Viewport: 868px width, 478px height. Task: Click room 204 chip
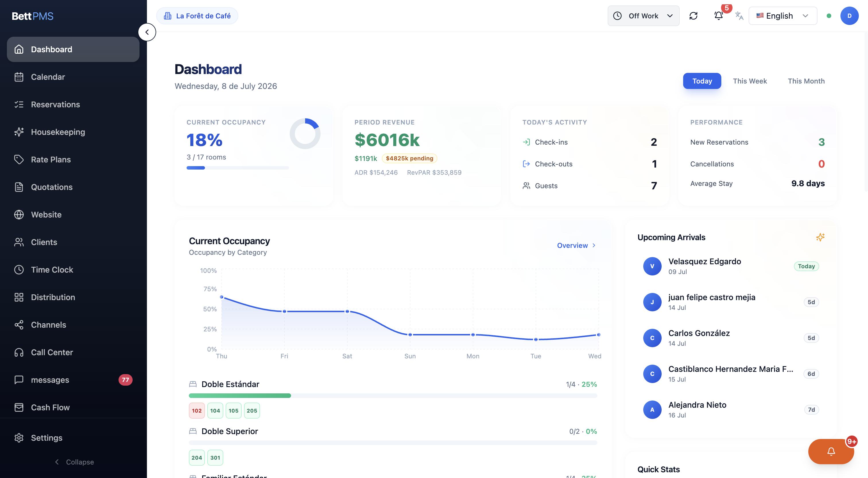(x=197, y=457)
